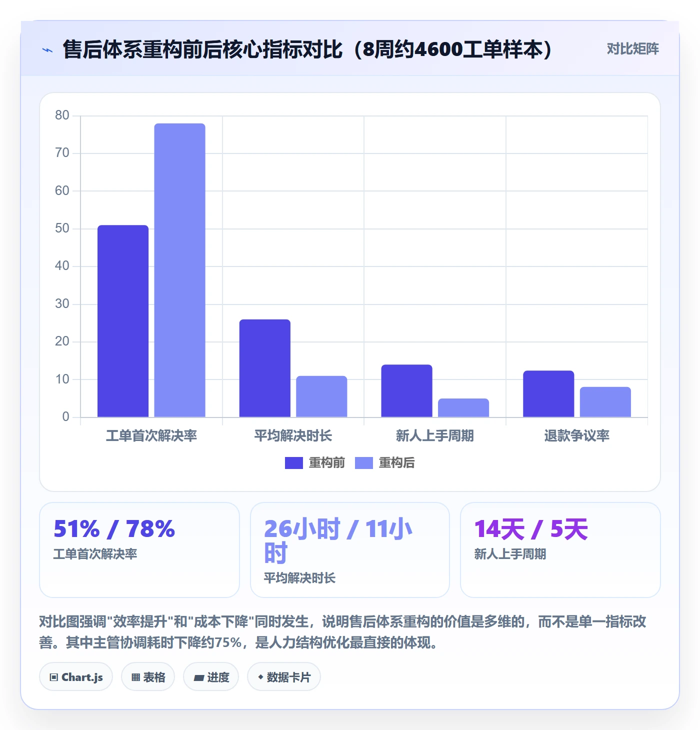
Task: Click the 51% / 78% stat value
Action: (114, 529)
